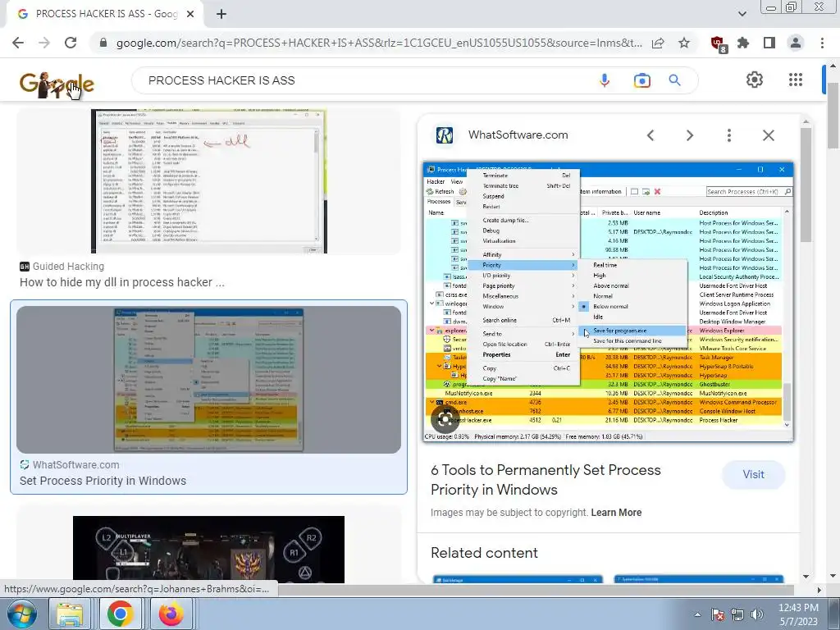The height and width of the screenshot is (630, 840).
Task: Open the volume speaker icon
Action: [x=756, y=614]
